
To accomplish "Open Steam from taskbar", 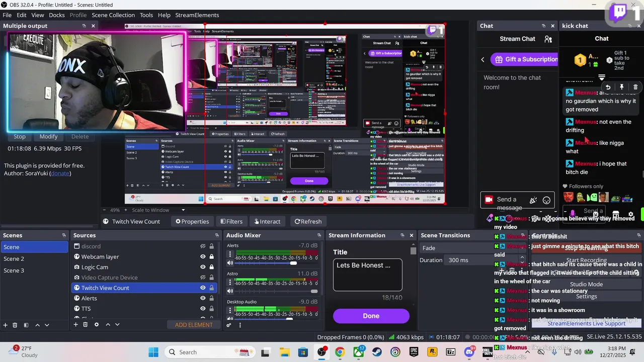I will click(x=377, y=352).
